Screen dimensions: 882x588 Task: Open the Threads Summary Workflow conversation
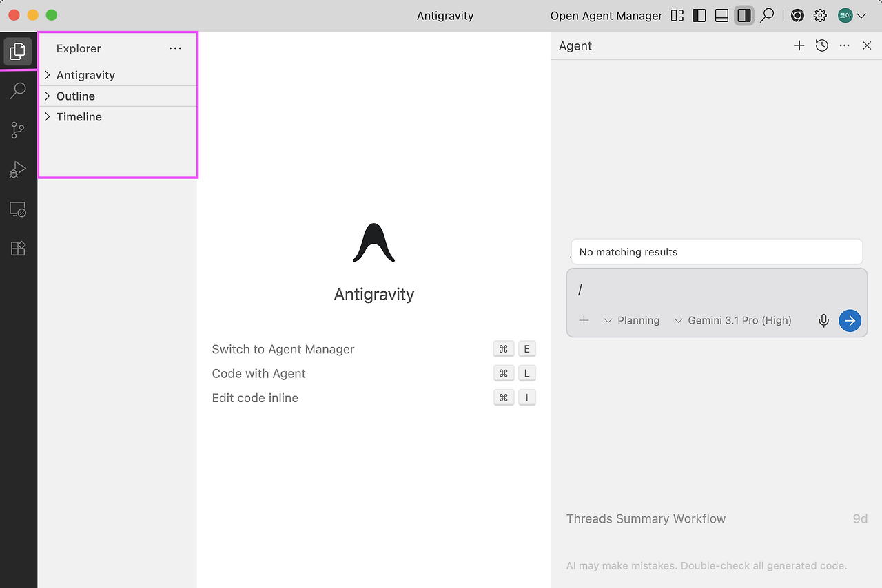point(717,518)
